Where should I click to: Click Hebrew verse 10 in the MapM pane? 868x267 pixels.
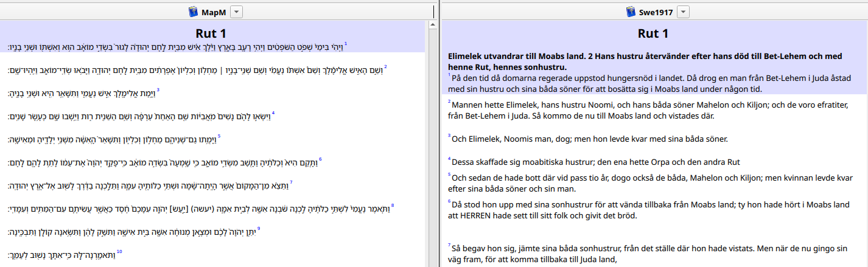(x=65, y=254)
